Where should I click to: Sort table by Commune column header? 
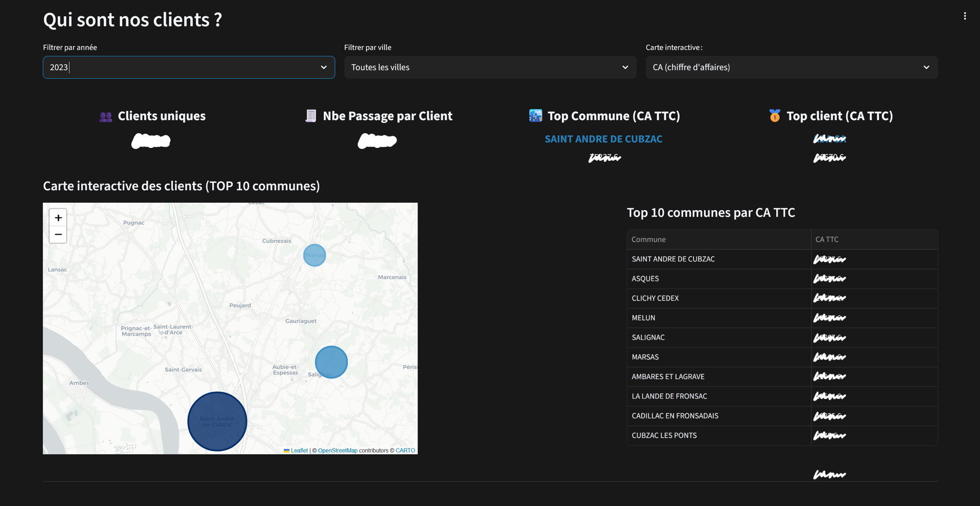(648, 240)
